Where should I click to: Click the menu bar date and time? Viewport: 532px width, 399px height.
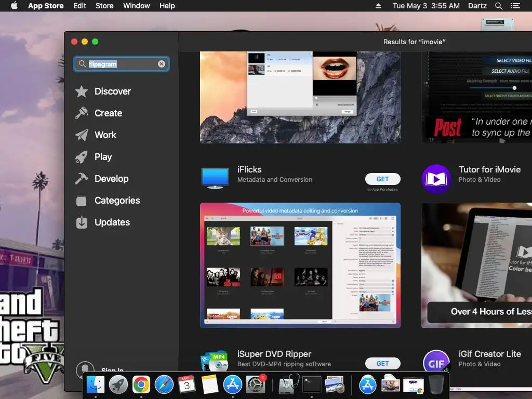click(426, 6)
